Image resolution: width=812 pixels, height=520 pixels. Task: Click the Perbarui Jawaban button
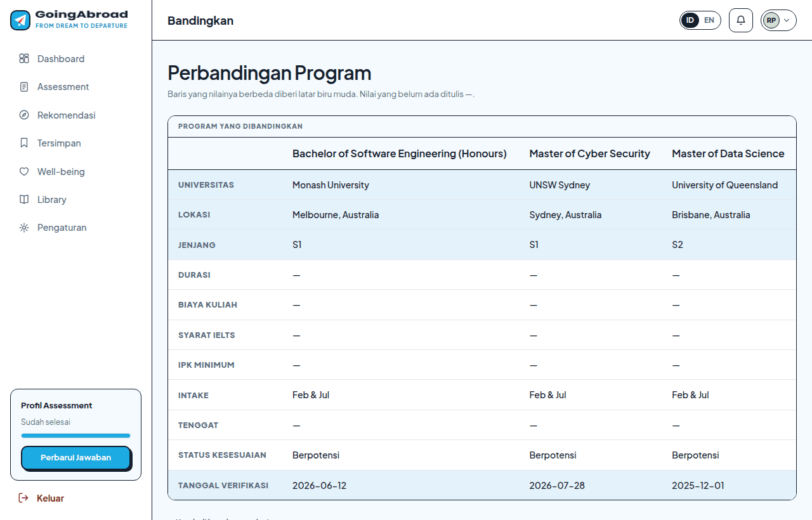click(76, 458)
